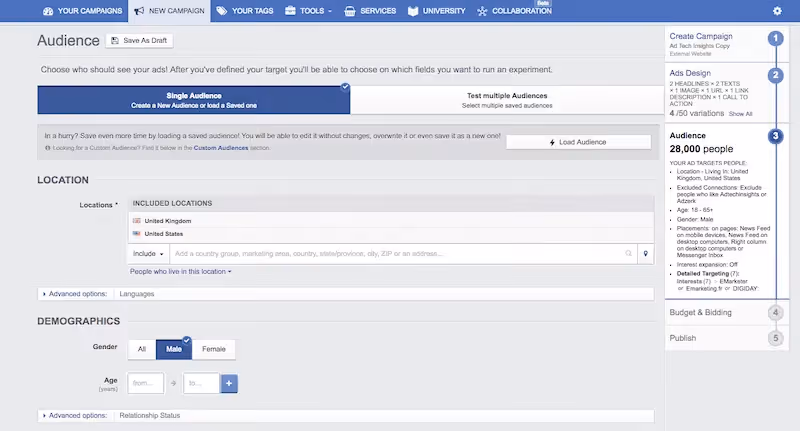Open the 'People who live in this location' dropdown
This screenshot has width=800, height=431.
181,271
